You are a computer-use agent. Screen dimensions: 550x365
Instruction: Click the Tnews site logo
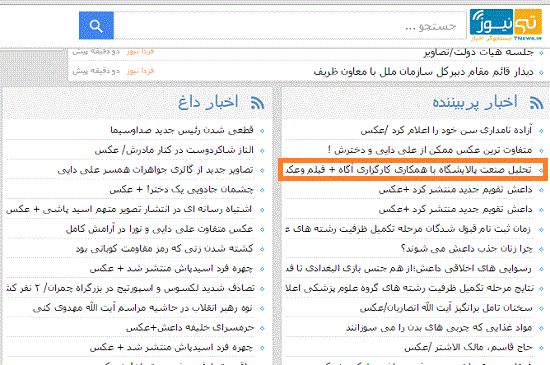pos(506,25)
